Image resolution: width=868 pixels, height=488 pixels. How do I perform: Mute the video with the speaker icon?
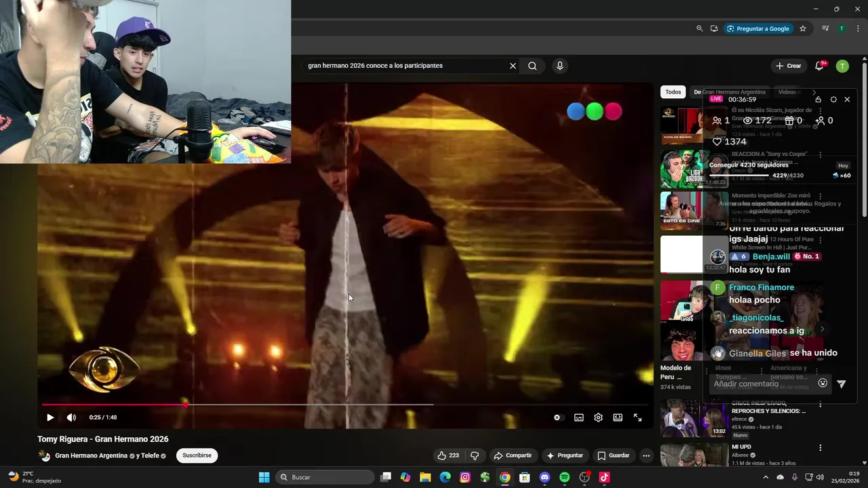pyautogui.click(x=71, y=418)
